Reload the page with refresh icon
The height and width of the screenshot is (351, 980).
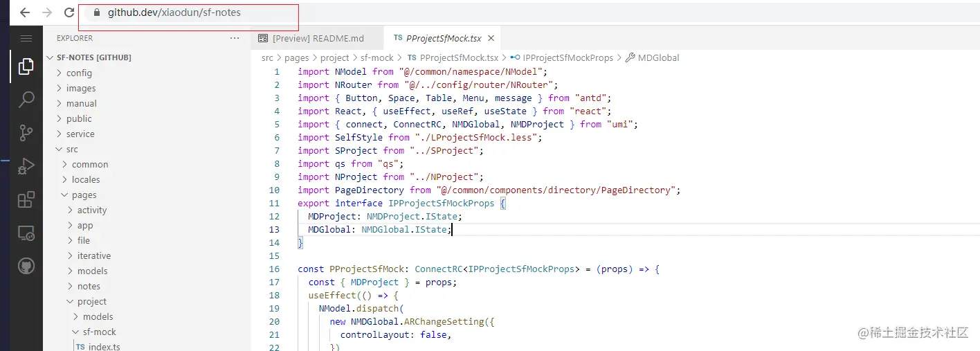tap(69, 12)
